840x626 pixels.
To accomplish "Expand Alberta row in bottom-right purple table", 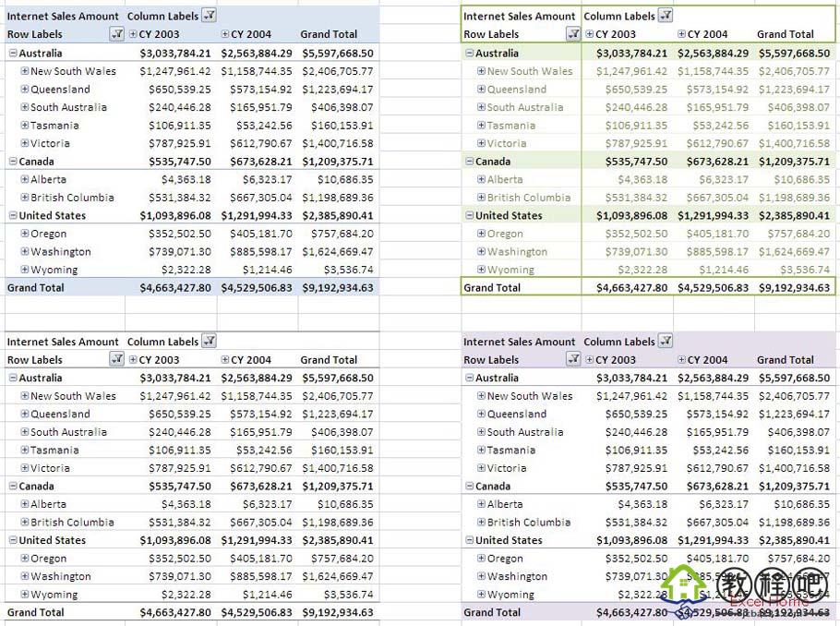I will 481,504.
